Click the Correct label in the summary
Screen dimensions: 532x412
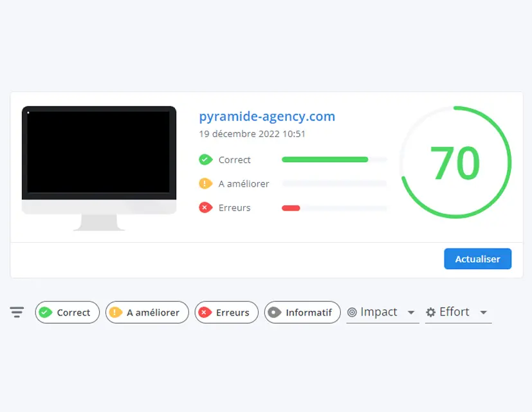[234, 160]
